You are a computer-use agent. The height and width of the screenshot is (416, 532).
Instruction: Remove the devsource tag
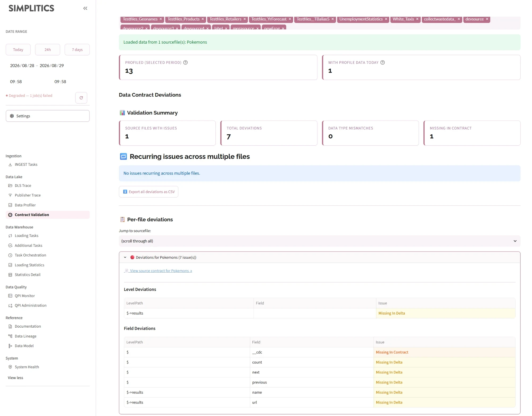[x=487, y=19]
